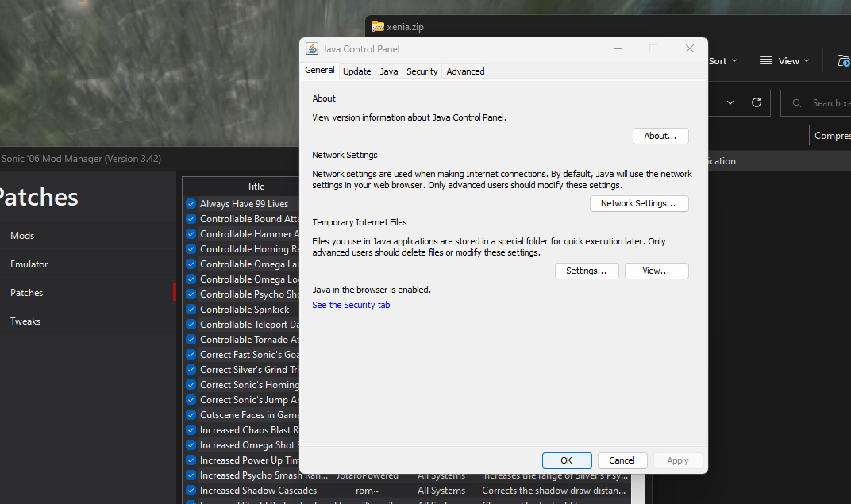Toggle Controllable Psycho Shock checkbox
The image size is (851, 504).
click(x=191, y=294)
